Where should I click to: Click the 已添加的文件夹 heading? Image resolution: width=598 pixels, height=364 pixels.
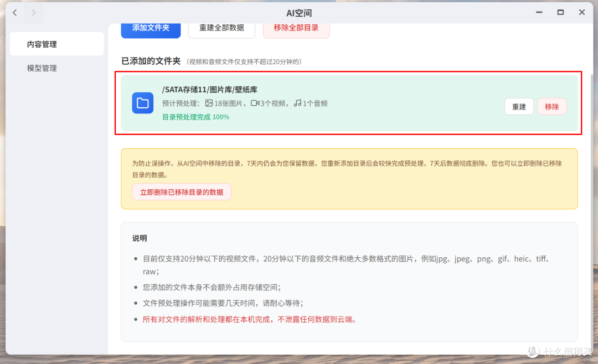151,61
